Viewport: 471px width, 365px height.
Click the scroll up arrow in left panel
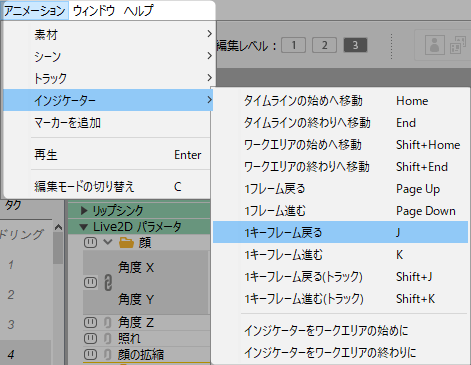click(x=58, y=227)
